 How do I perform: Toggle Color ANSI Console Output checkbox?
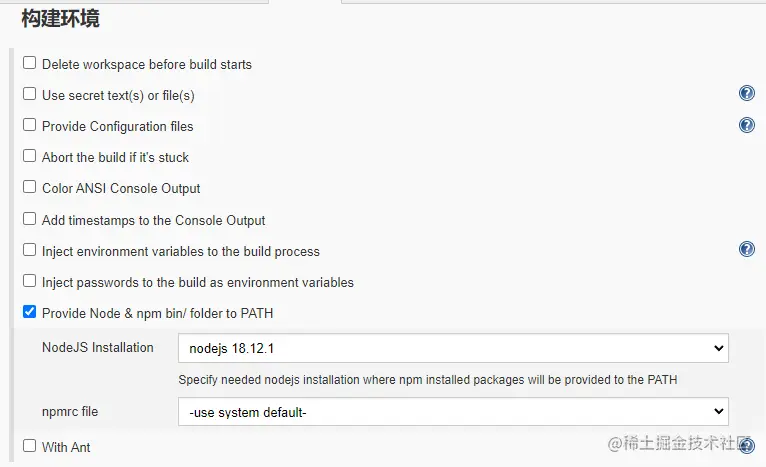tap(29, 188)
